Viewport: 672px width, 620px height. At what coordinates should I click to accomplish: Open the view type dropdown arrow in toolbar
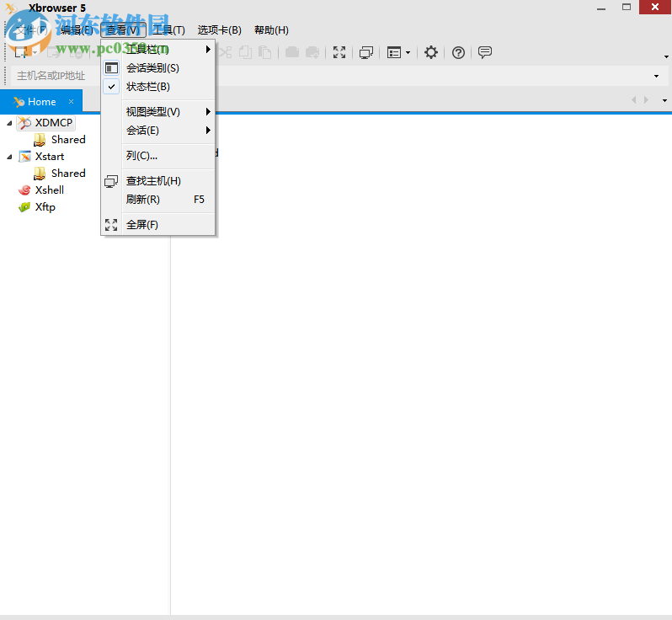coord(408,53)
